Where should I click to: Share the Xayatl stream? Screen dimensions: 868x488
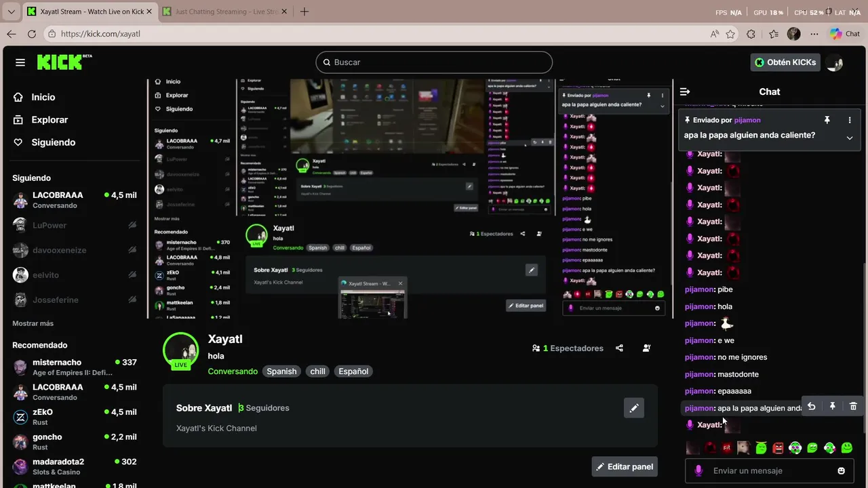click(x=619, y=348)
